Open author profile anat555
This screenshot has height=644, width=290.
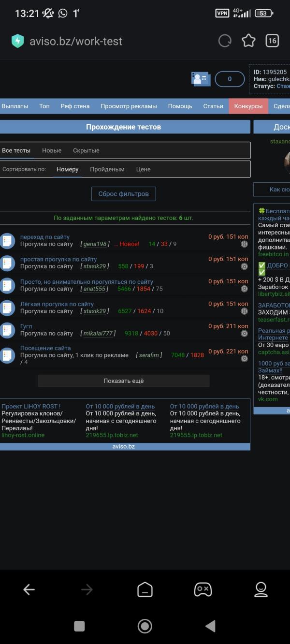(x=94, y=289)
